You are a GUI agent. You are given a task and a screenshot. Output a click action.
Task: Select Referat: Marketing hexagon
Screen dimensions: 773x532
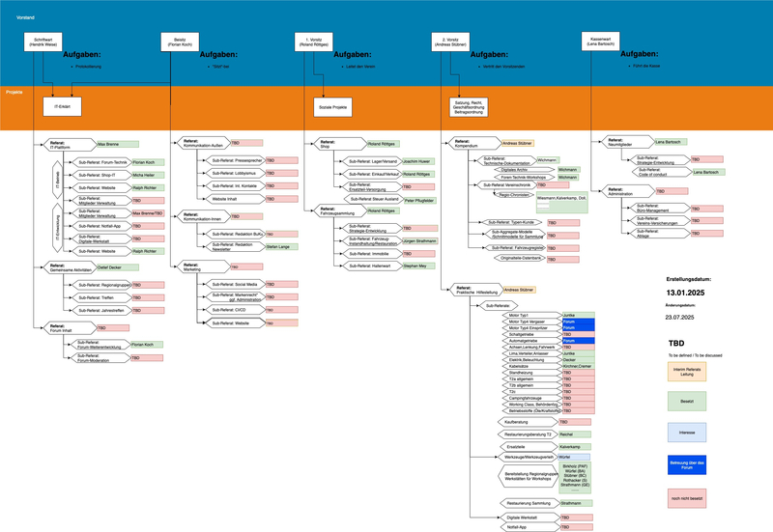point(204,267)
